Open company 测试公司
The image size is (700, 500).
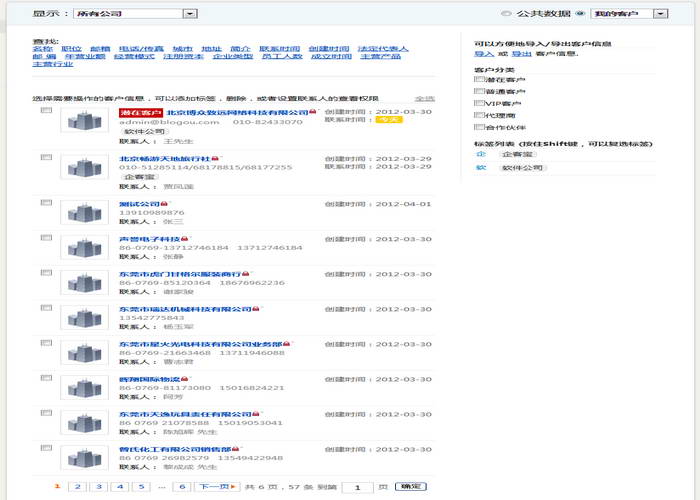[x=139, y=204]
